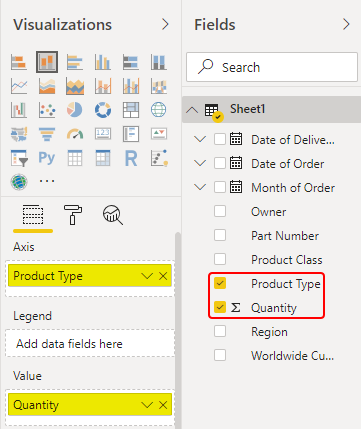This screenshot has height=429, width=361.
Task: Expand Month of Order hierarchy chevron
Action: 200,187
